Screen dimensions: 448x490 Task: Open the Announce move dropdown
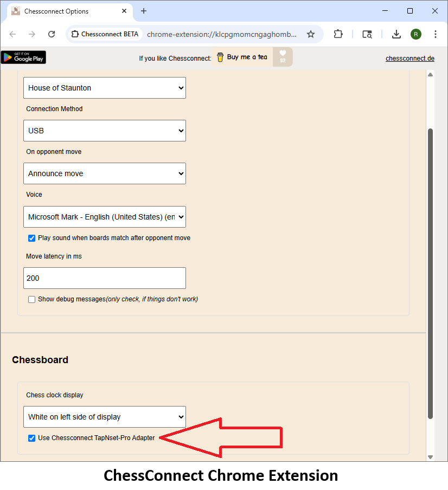click(105, 173)
